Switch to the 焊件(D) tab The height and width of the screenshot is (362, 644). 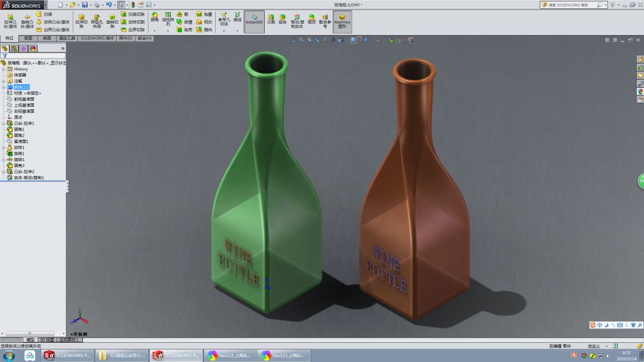tap(125, 37)
